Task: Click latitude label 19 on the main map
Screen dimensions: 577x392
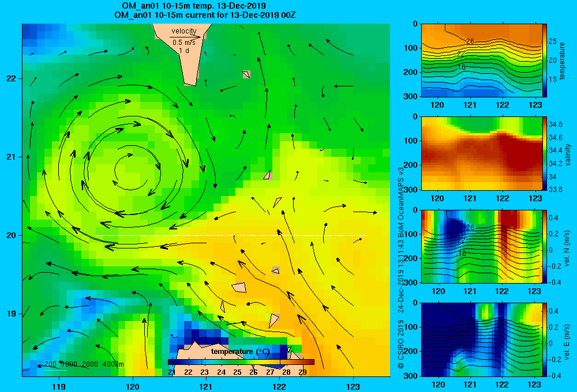Action: coord(11,314)
